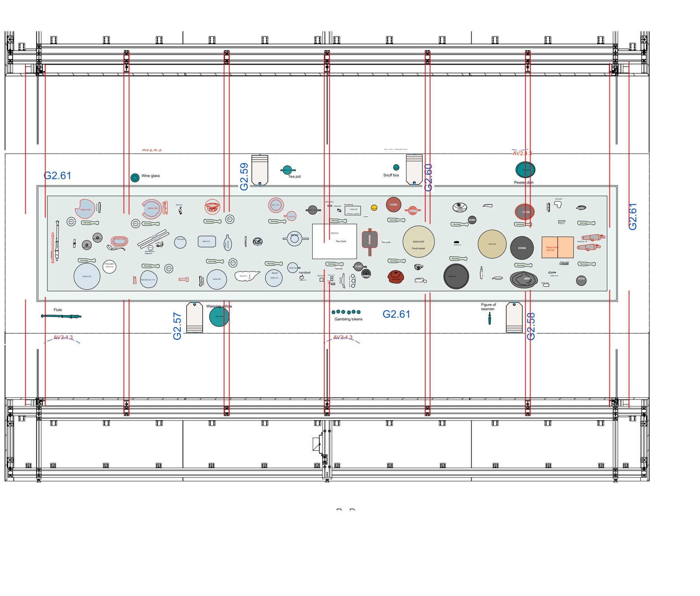Click the Coins blob shape
The image size is (700, 596).
click(x=247, y=276)
